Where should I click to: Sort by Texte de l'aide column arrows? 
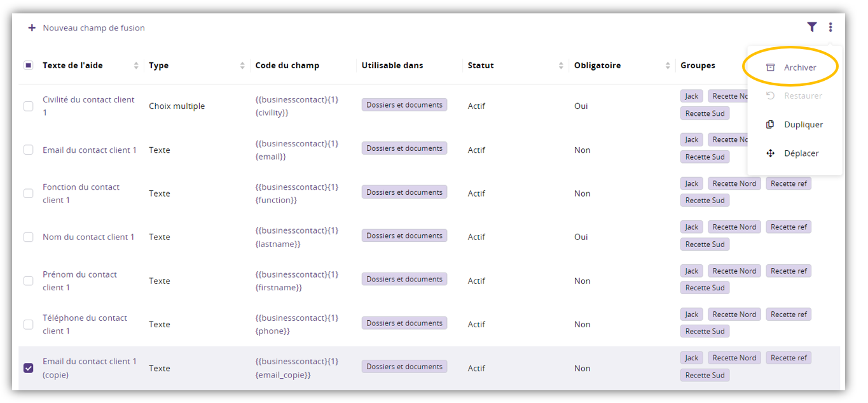point(136,66)
